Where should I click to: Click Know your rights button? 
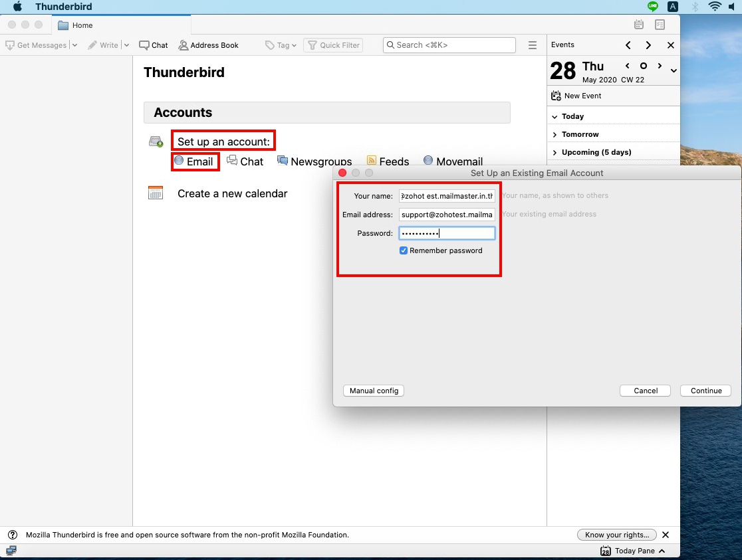pos(616,535)
